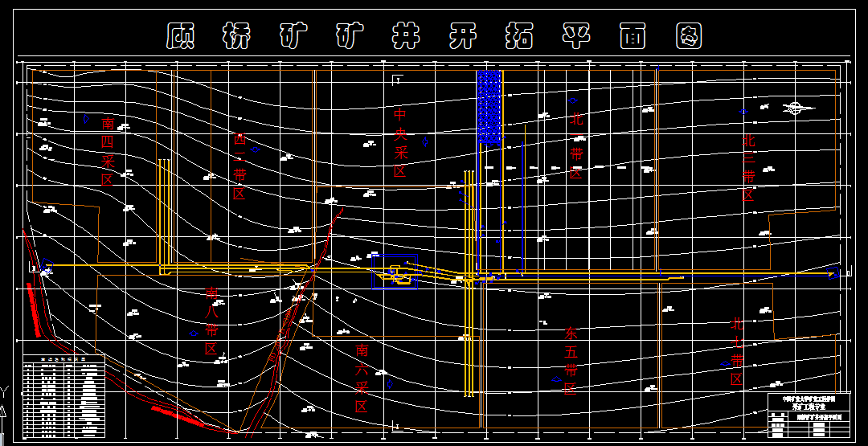The width and height of the screenshot is (868, 446).
Task: Pick the 北一带区 zone label
Action: (x=575, y=145)
